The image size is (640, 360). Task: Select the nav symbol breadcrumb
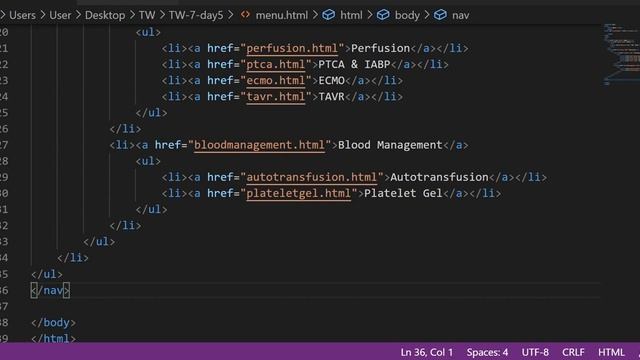coord(460,15)
